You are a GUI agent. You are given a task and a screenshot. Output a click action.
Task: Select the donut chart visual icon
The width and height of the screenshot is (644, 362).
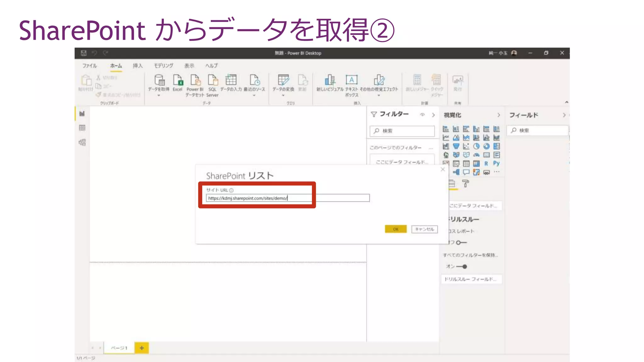[x=486, y=146]
